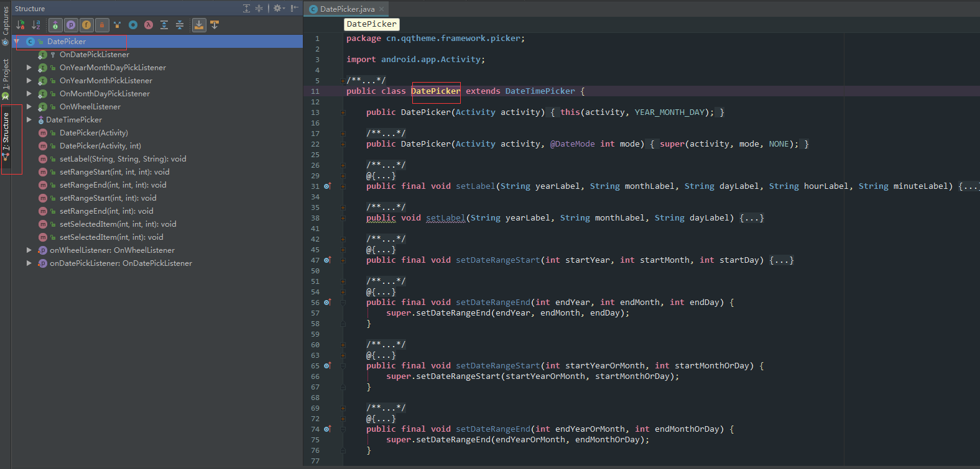Select OnDatePickListener in Structure tree
Image resolution: width=980 pixels, height=469 pixels.
click(95, 55)
